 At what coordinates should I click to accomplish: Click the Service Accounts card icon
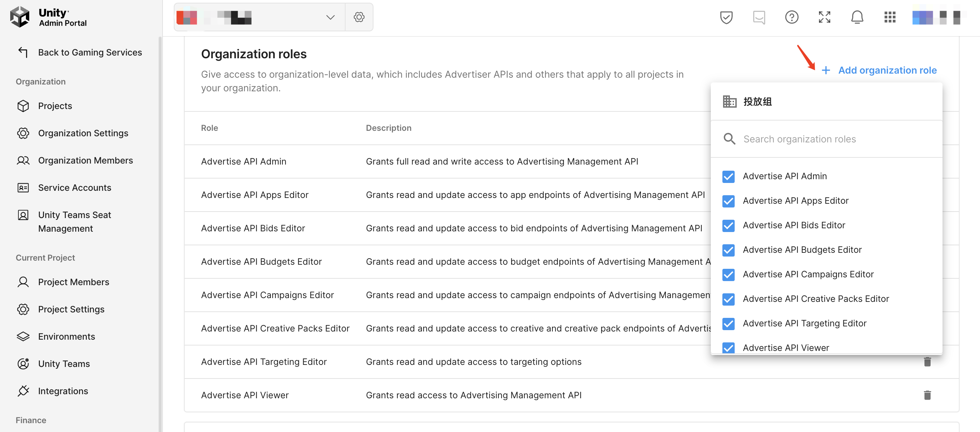23,188
